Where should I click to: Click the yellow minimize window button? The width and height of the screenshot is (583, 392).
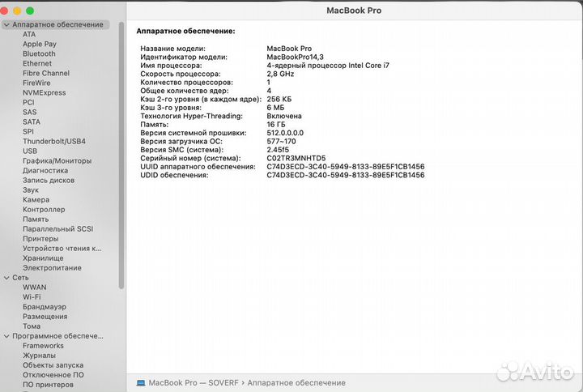[x=17, y=11]
